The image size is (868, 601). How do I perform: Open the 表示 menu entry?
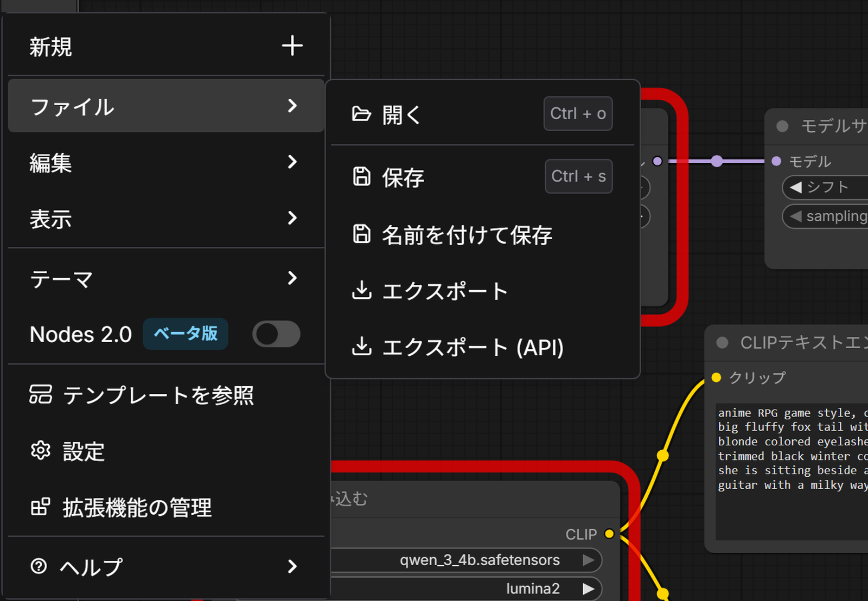coord(166,219)
